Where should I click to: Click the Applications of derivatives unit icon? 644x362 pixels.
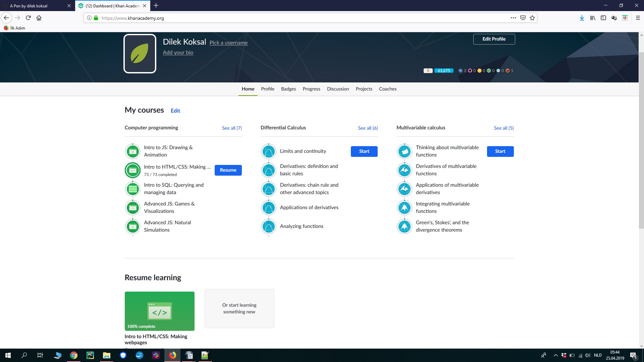tap(269, 208)
